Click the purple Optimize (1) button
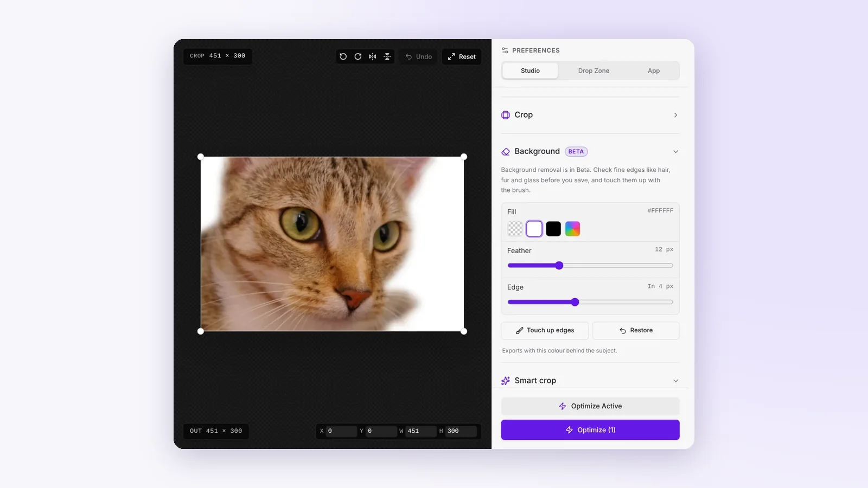This screenshot has height=488, width=868. coord(590,430)
